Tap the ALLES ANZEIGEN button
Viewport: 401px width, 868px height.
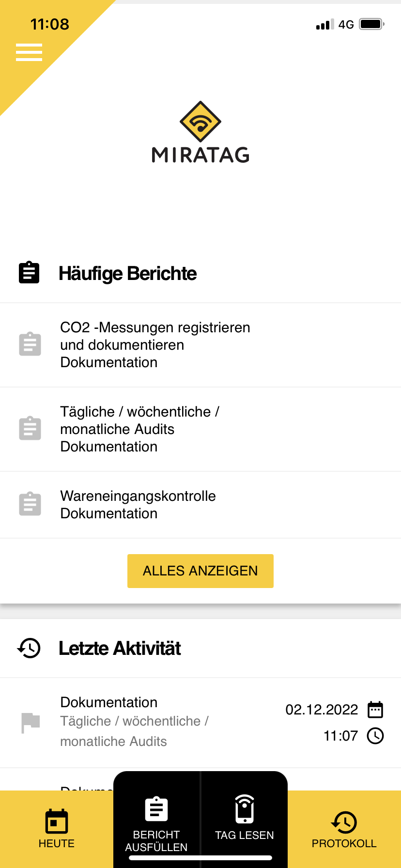tap(200, 571)
